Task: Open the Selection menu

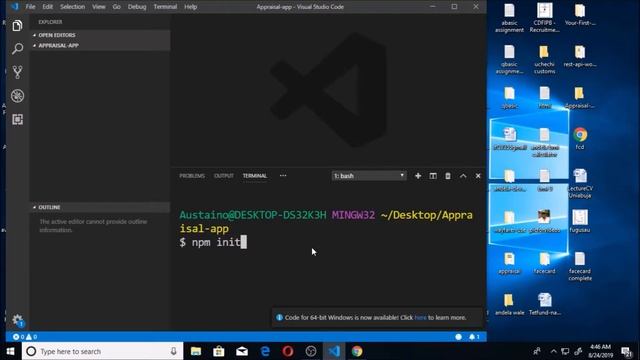Action: point(72,7)
